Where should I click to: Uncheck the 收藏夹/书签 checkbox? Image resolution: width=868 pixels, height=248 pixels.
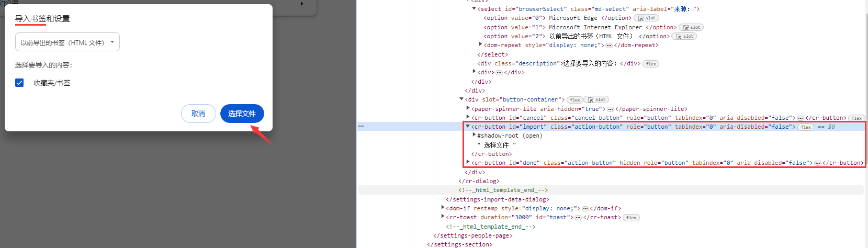coord(19,83)
